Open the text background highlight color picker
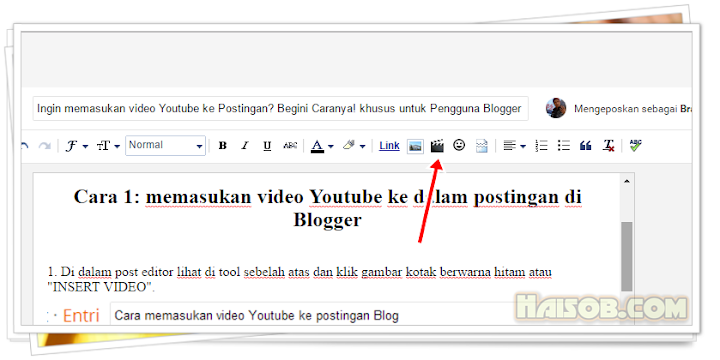Image resolution: width=720 pixels, height=360 pixels. (x=354, y=146)
